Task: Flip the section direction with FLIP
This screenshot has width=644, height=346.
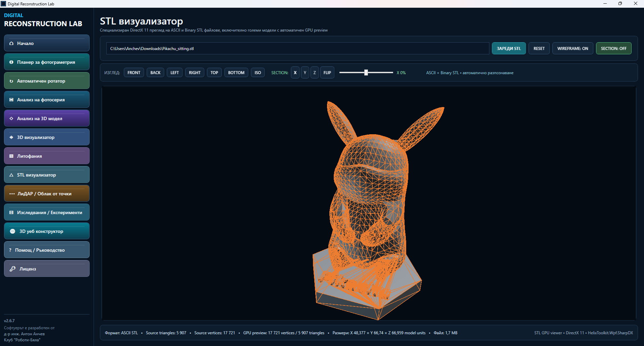Action: (327, 72)
